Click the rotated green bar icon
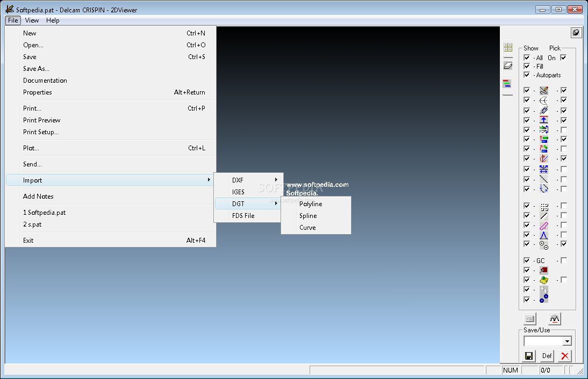The height and width of the screenshot is (379, 588). (x=544, y=149)
